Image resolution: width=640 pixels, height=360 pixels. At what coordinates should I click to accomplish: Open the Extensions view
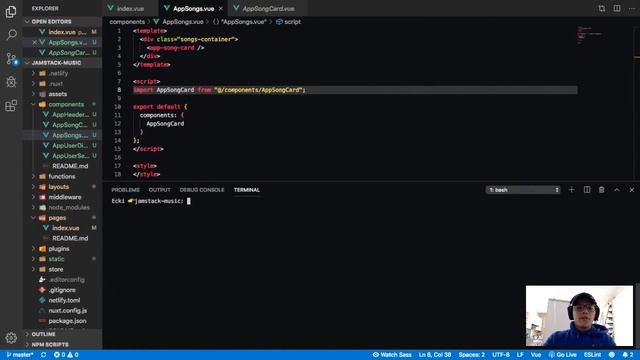tap(11, 106)
